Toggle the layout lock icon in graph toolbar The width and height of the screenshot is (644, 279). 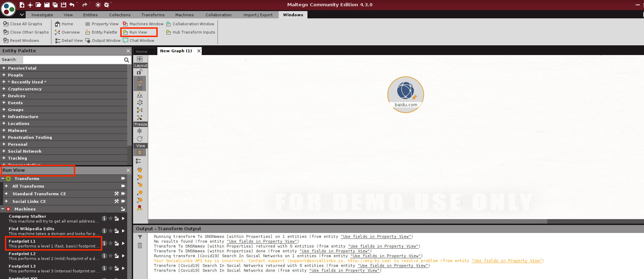[x=140, y=72]
